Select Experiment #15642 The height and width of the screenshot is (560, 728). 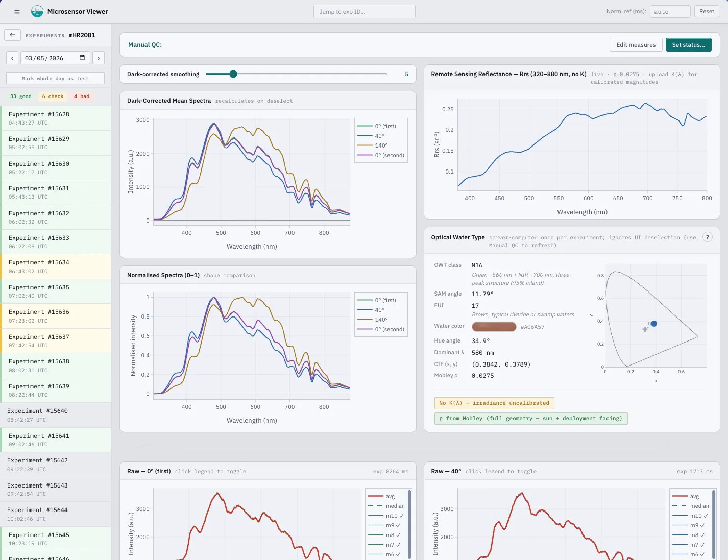[x=56, y=465]
